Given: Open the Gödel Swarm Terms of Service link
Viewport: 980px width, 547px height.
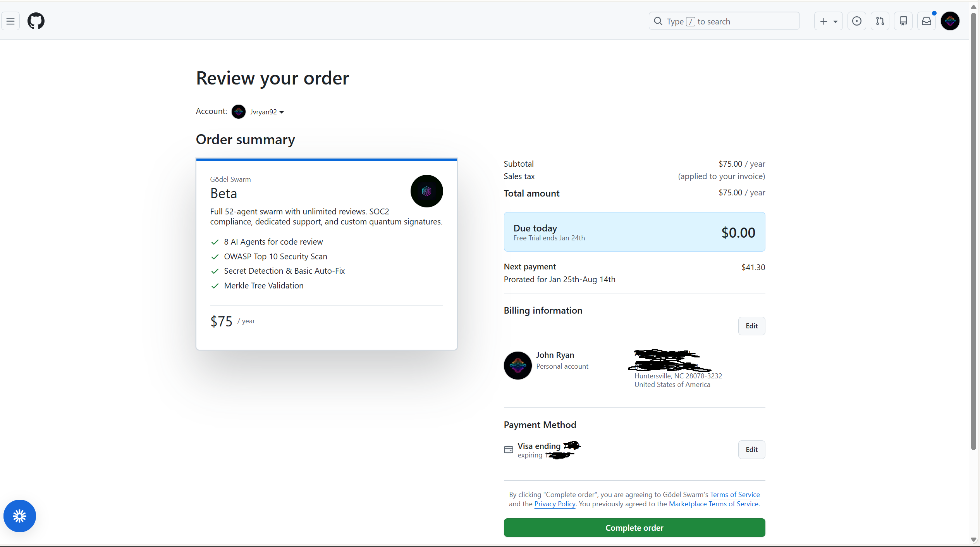Looking at the screenshot, I should pyautogui.click(x=734, y=494).
